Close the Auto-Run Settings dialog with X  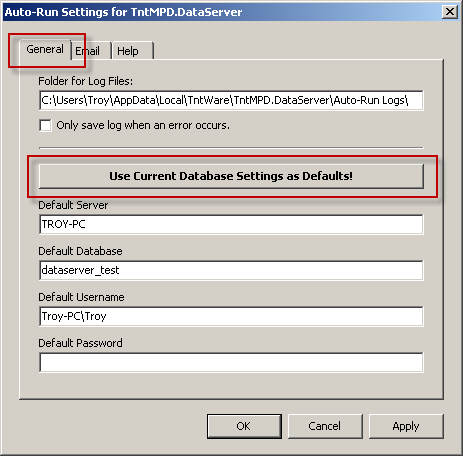(450, 12)
